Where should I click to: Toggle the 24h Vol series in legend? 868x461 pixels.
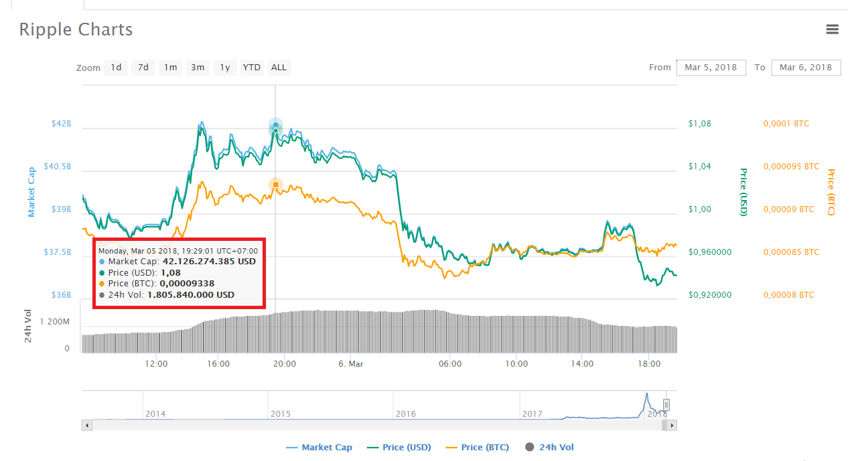point(550,447)
